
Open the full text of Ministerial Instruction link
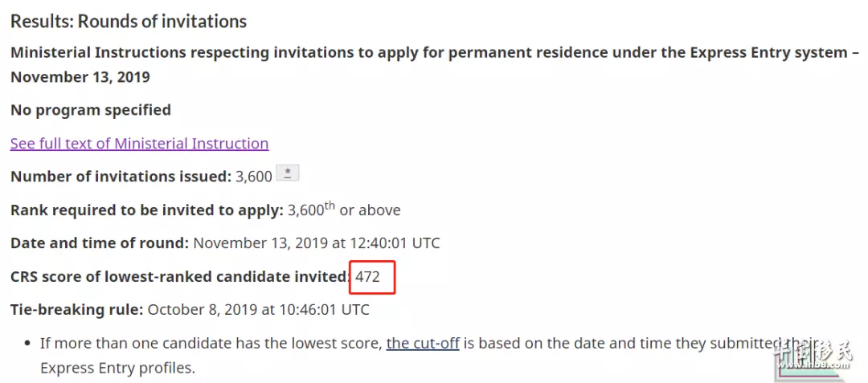(x=140, y=144)
